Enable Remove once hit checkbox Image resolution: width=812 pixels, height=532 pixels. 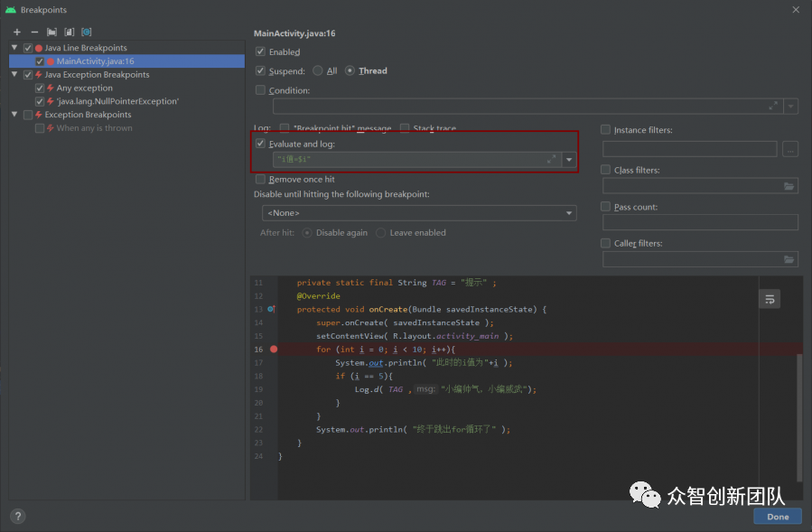click(x=260, y=179)
